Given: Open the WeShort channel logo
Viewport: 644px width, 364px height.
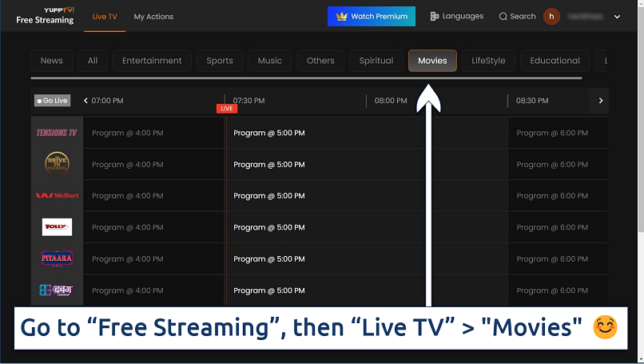Looking at the screenshot, I should click(57, 196).
